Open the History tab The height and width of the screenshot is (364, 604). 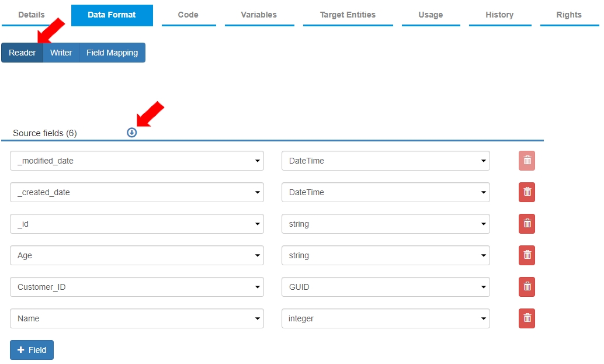point(499,15)
